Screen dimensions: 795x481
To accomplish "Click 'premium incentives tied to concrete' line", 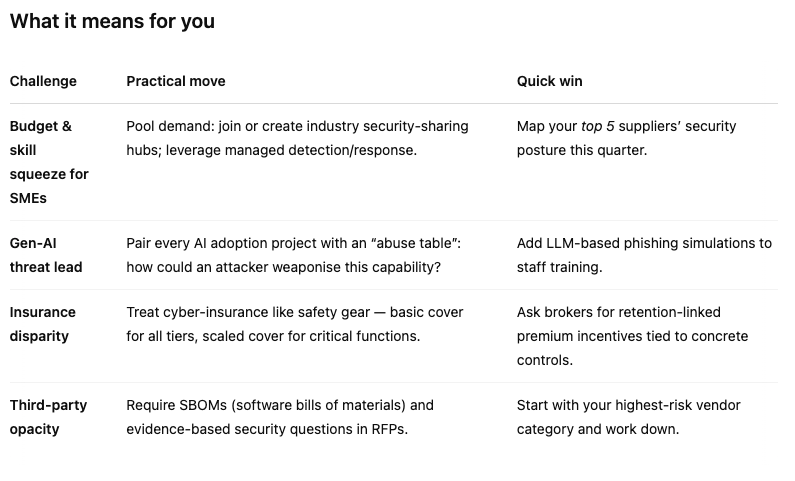I will (632, 336).
